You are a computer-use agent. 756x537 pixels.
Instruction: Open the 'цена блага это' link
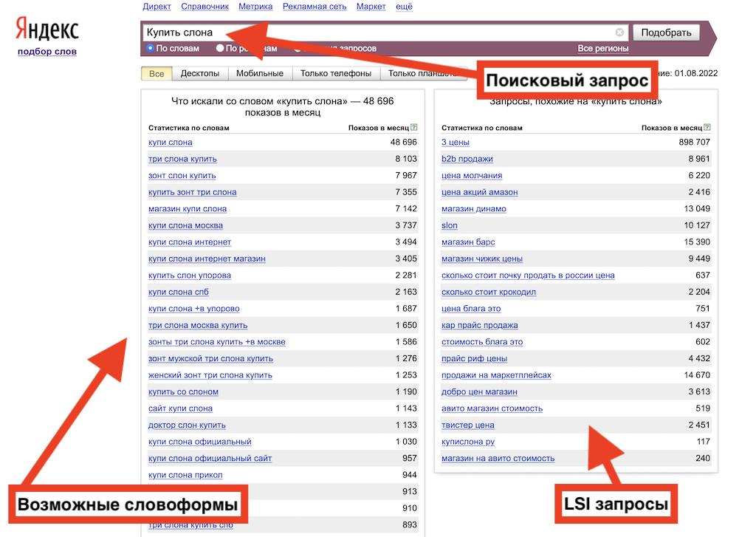click(x=471, y=309)
